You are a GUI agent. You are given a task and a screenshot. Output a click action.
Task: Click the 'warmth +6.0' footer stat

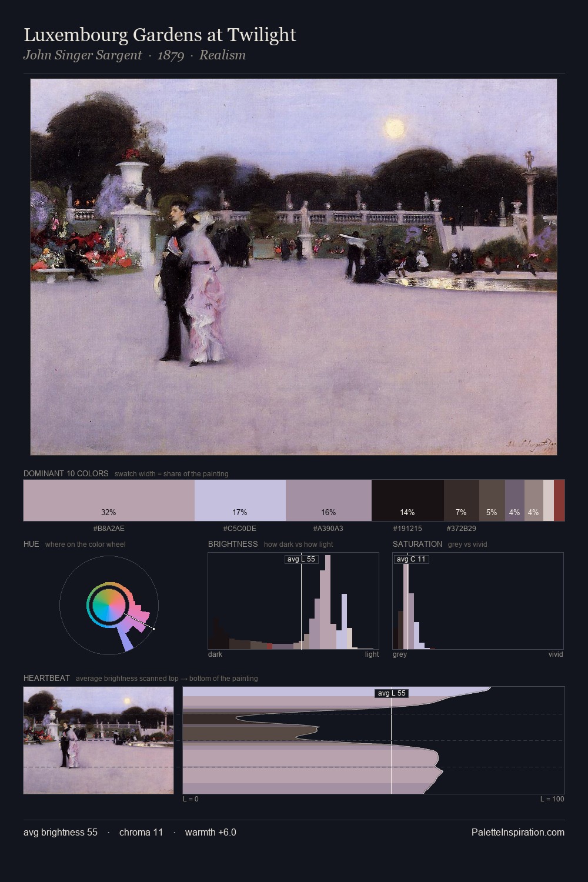click(211, 832)
